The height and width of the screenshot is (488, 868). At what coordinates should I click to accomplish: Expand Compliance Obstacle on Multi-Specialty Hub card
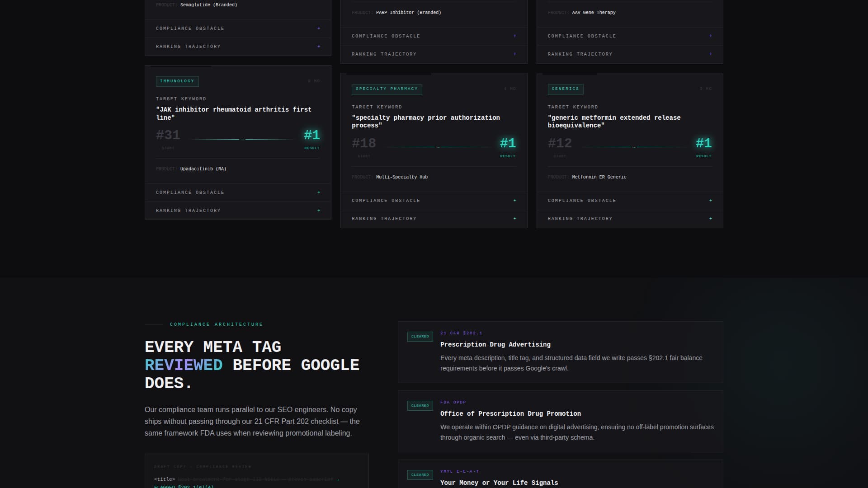coord(434,201)
